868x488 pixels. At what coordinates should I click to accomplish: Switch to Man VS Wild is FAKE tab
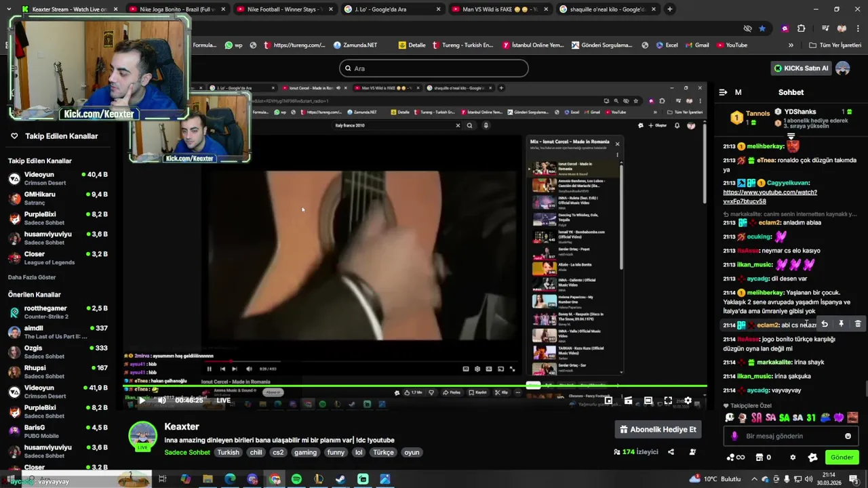tap(500, 9)
